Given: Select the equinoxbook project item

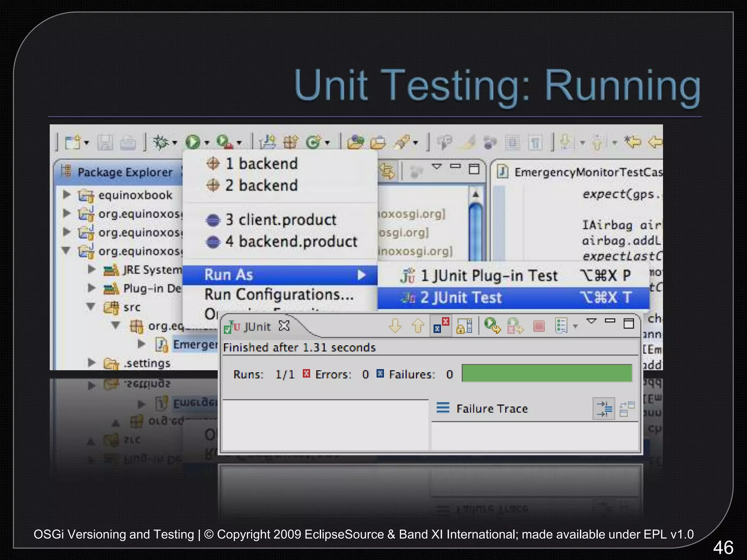Looking at the screenshot, I should (125, 195).
